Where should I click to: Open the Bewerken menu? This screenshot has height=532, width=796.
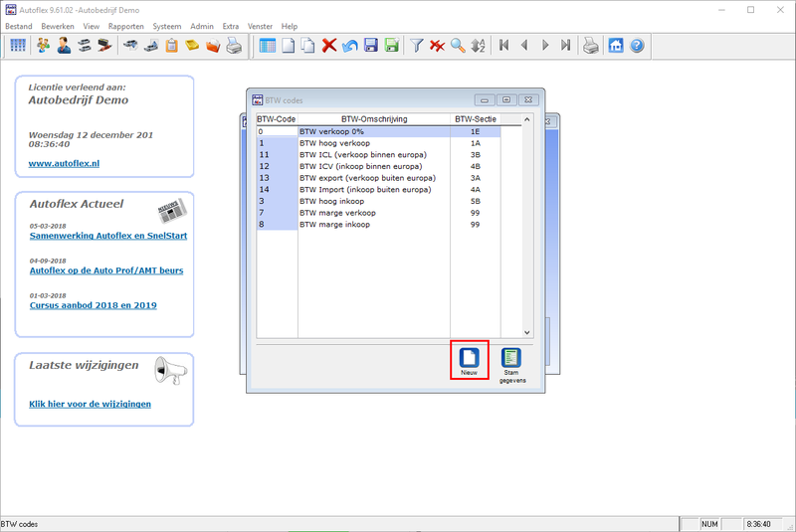point(58,27)
